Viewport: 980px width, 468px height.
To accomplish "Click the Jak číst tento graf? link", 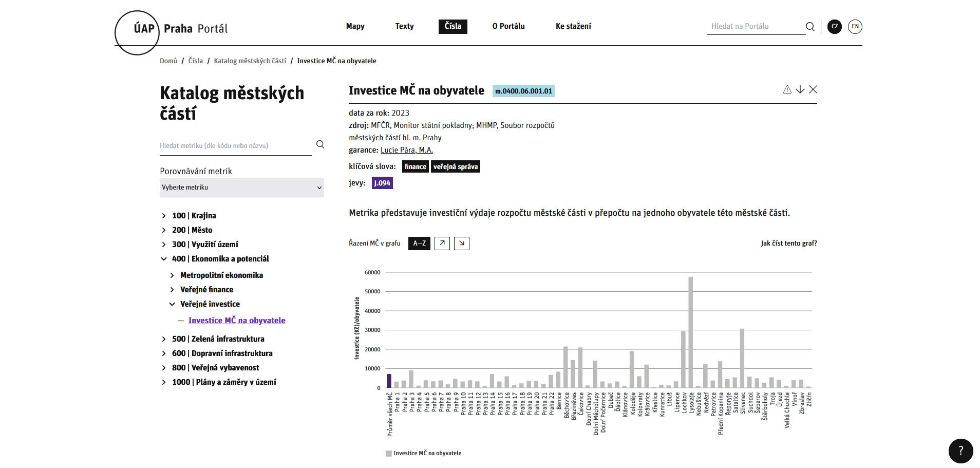I will coord(788,244).
